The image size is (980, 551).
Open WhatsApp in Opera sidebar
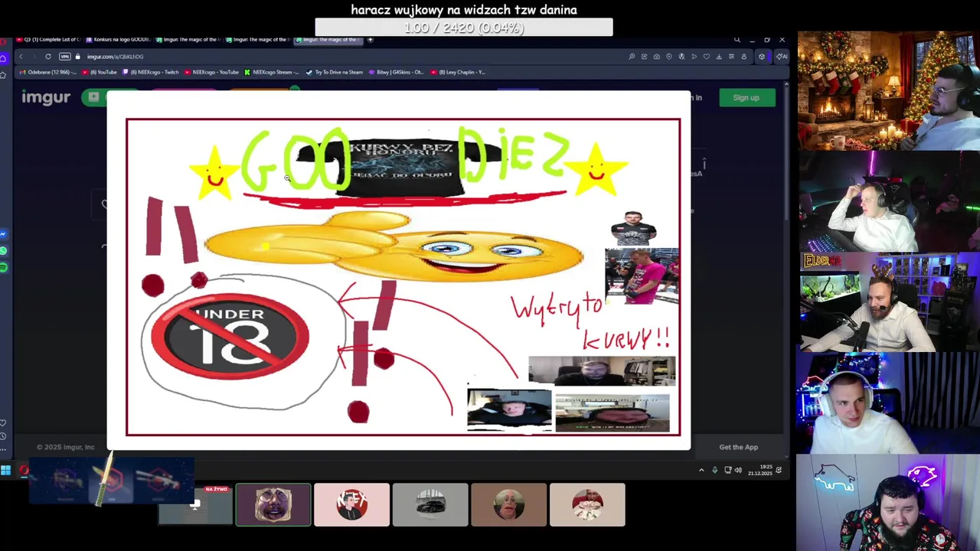click(x=4, y=251)
